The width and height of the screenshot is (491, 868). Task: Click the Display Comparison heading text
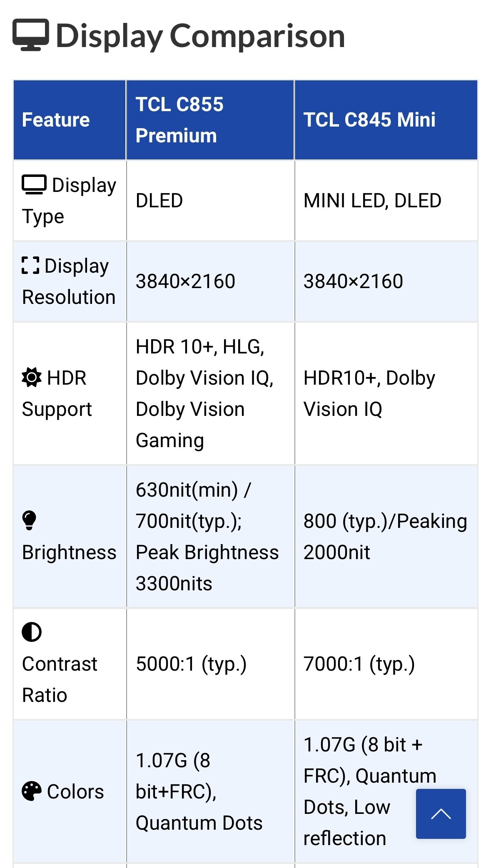point(200,36)
